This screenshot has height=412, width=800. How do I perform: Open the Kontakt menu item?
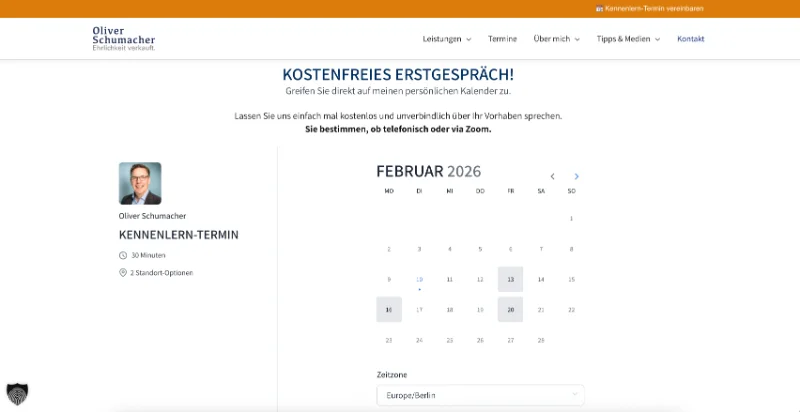691,39
